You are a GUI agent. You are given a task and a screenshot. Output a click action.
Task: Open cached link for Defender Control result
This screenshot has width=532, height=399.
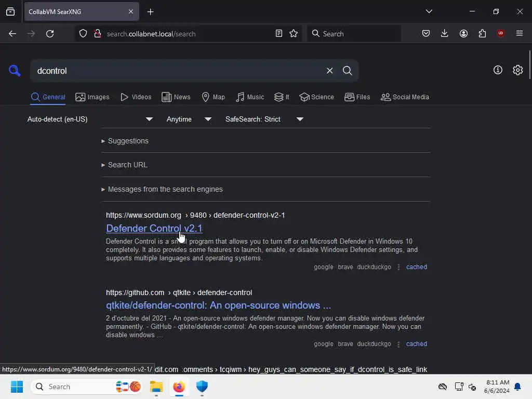[417, 267]
